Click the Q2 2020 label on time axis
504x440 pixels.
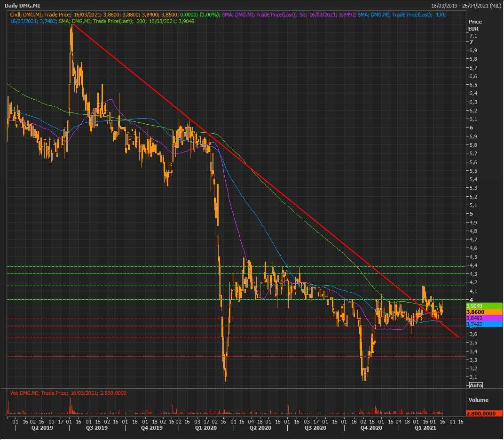[x=260, y=428]
